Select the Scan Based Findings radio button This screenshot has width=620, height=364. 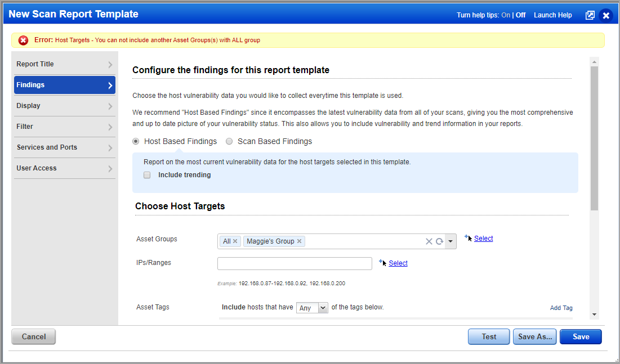pos(229,141)
